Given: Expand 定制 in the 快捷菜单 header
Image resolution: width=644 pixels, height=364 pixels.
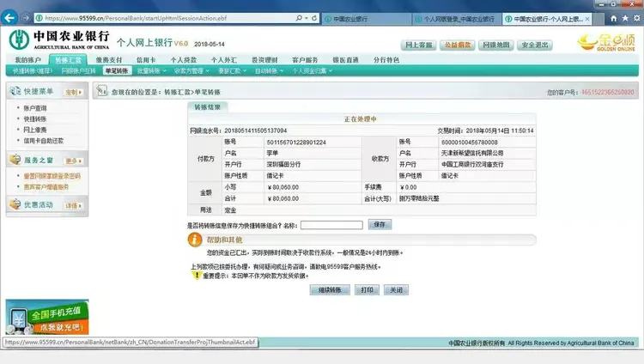Looking at the screenshot, I should pos(74,92).
